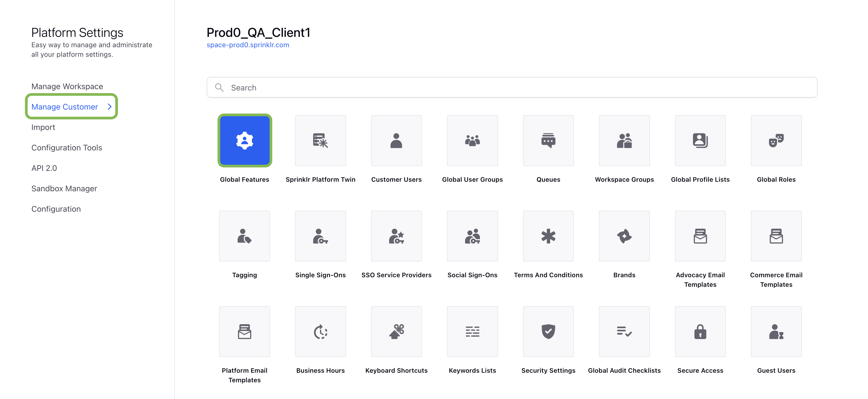Open the Social Sign-Ons tile

pyautogui.click(x=473, y=236)
